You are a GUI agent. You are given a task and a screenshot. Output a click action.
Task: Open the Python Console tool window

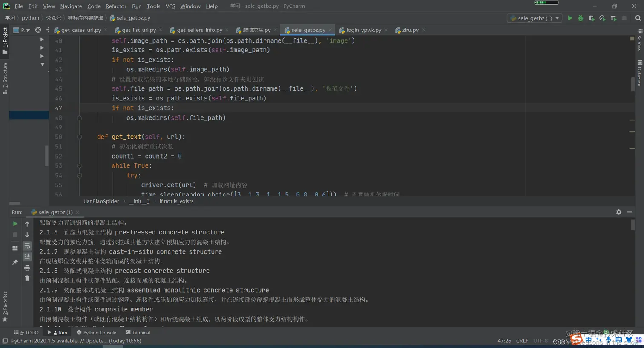(x=96, y=333)
